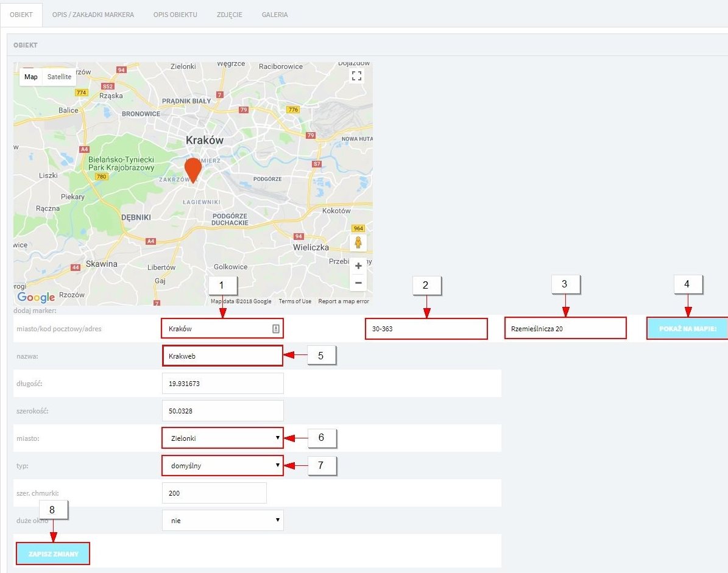Click the PRĄDNIK BIAŁY label on map
Screen dimensions: 728x573
tap(186, 100)
